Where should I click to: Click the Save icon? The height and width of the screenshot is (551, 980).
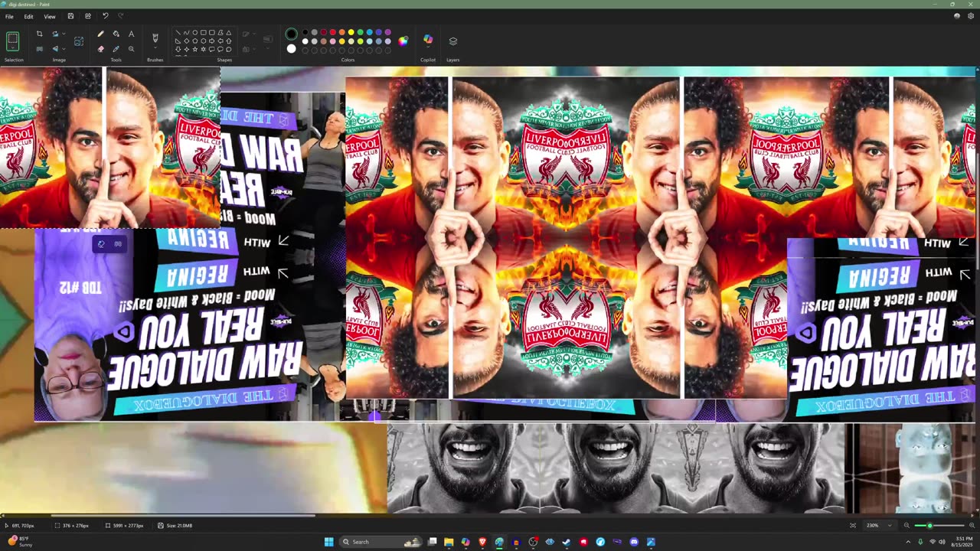click(70, 16)
